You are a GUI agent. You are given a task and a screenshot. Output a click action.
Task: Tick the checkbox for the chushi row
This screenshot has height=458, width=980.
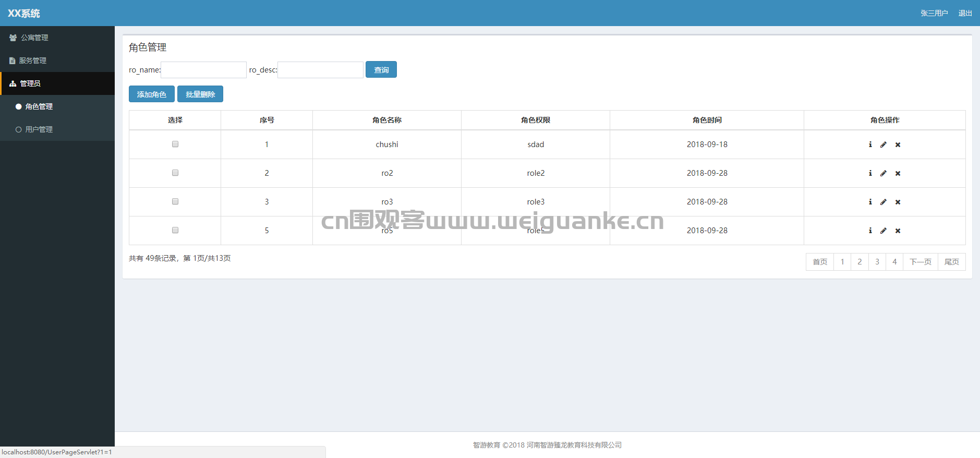pyautogui.click(x=175, y=144)
